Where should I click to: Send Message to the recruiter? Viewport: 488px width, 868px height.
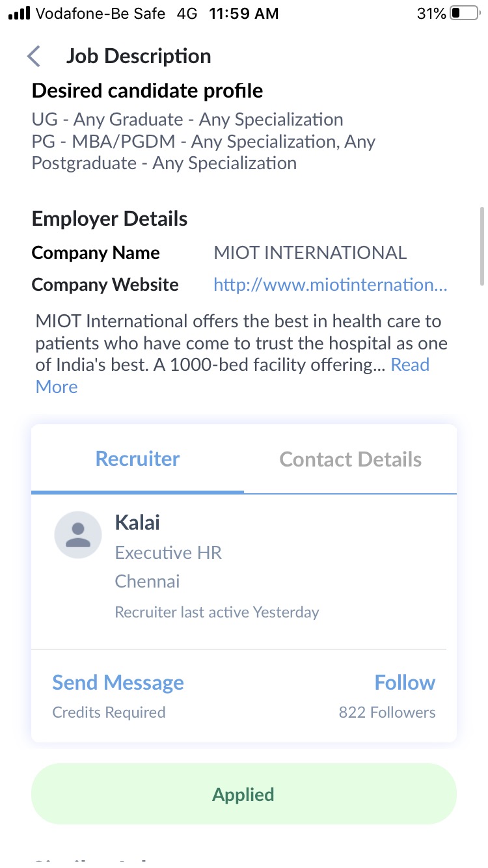(x=118, y=683)
